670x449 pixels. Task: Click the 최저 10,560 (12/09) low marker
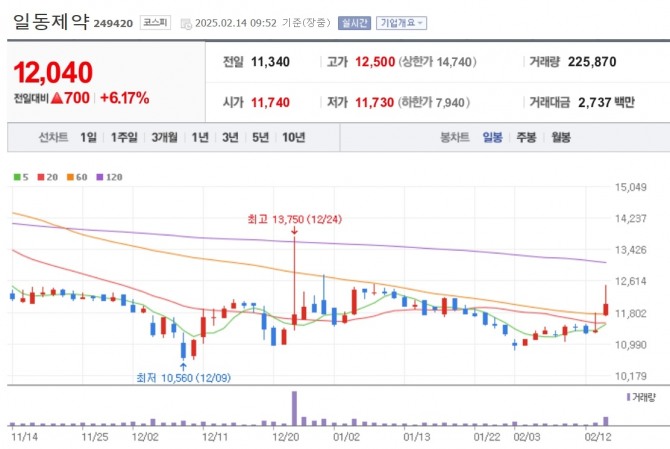[183, 378]
